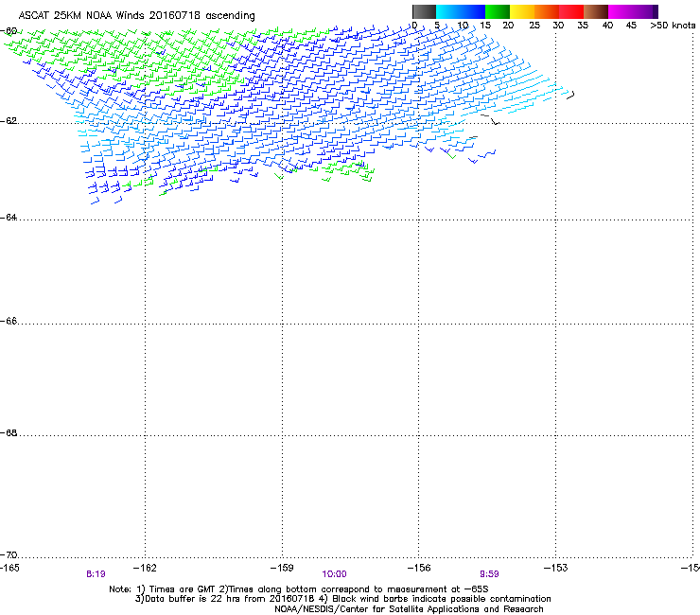The width and height of the screenshot is (700, 615).
Task: Click the -62 latitude axis label
Action: pos(9,121)
